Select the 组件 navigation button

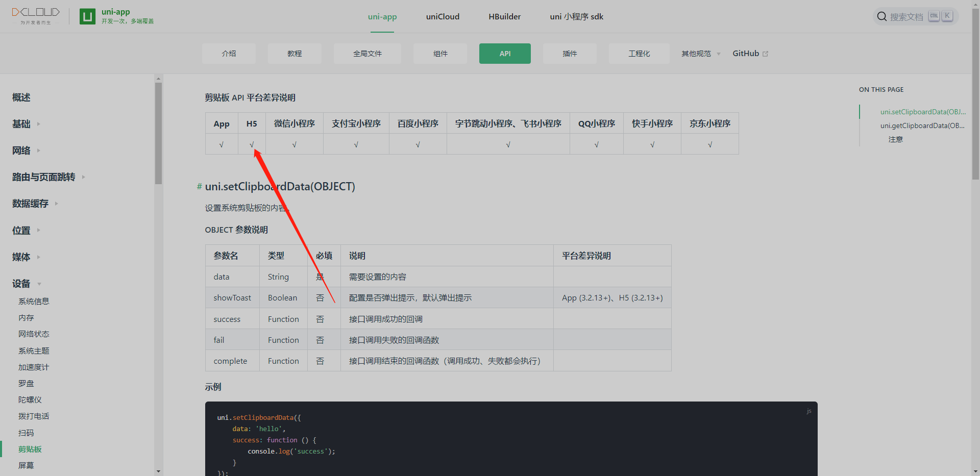[439, 53]
